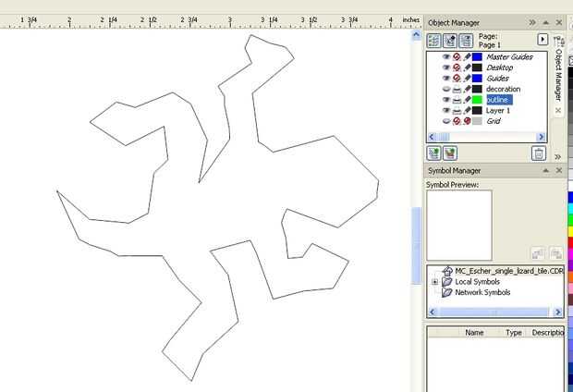
Task: Click Network Symbols folder icon
Action: (447, 292)
